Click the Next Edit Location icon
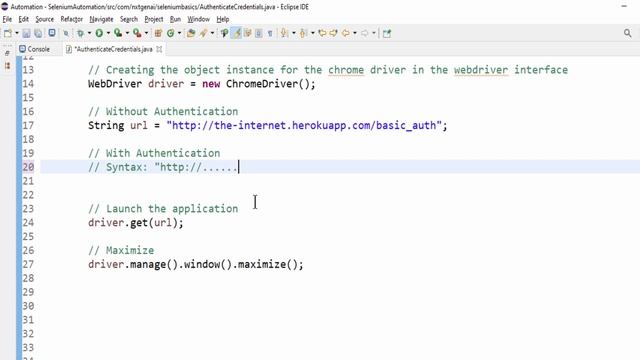Screen dimensions: 640x360 pyautogui.click(x=333, y=33)
